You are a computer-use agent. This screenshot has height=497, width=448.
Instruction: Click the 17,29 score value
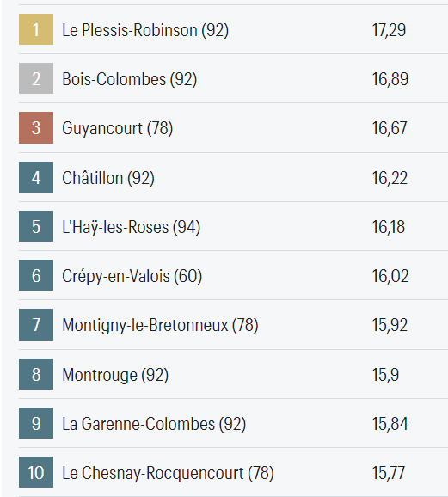[389, 30]
